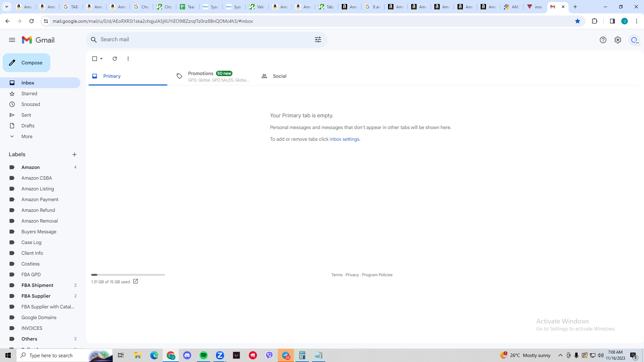The width and height of the screenshot is (644, 362).
Task: Open Chrome Extensions puzzle icon
Action: click(x=595, y=21)
